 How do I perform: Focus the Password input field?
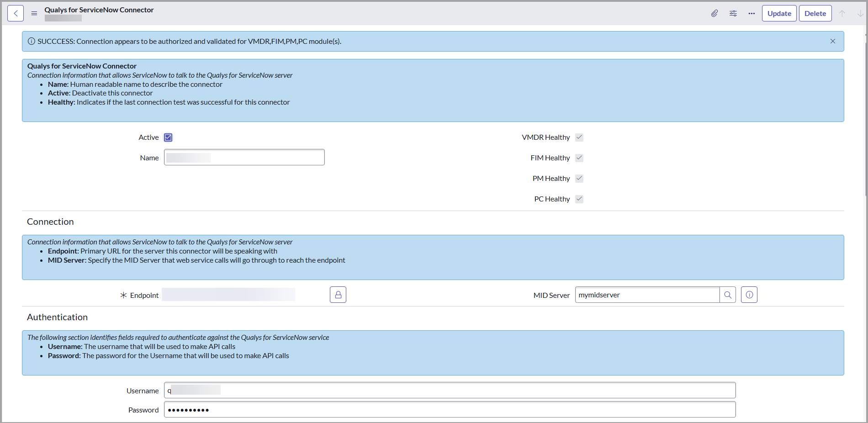coord(450,409)
